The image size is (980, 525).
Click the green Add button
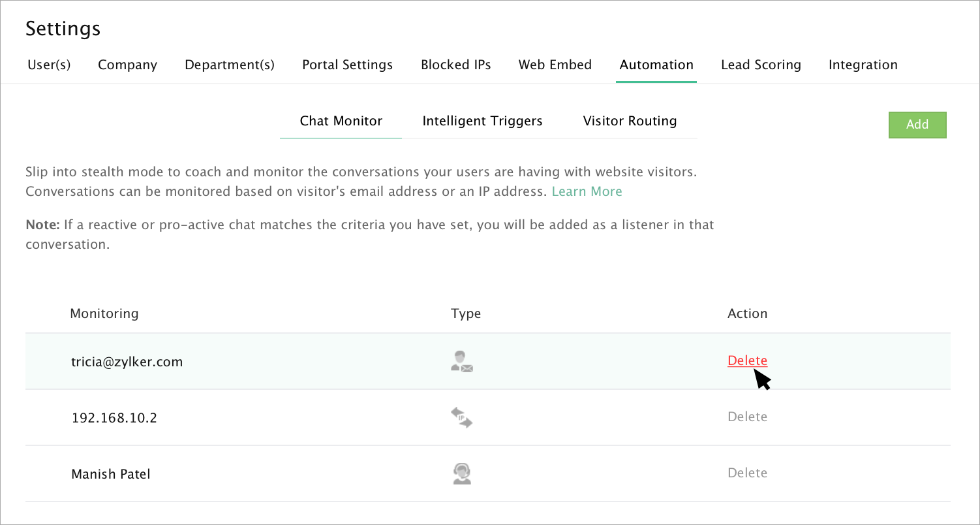pyautogui.click(x=917, y=125)
